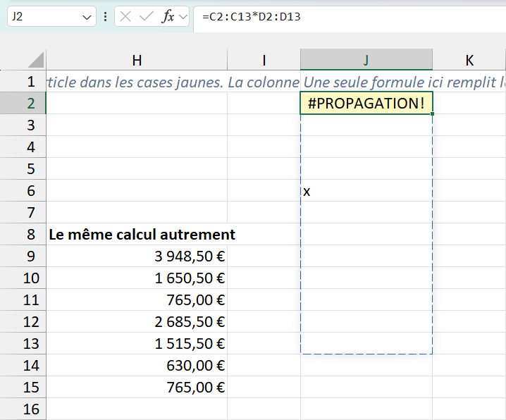Select row 6 header

tap(23, 191)
